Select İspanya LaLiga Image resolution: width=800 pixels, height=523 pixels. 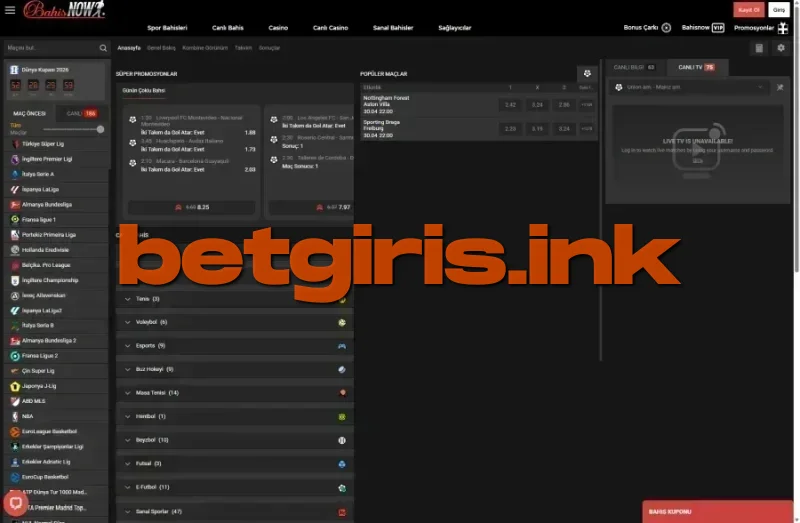[x=57, y=189]
